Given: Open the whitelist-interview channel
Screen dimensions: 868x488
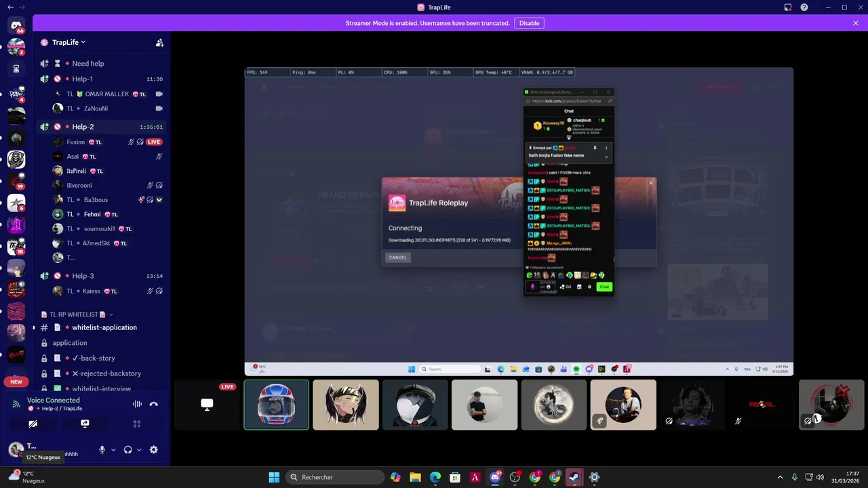Looking at the screenshot, I should tap(102, 388).
